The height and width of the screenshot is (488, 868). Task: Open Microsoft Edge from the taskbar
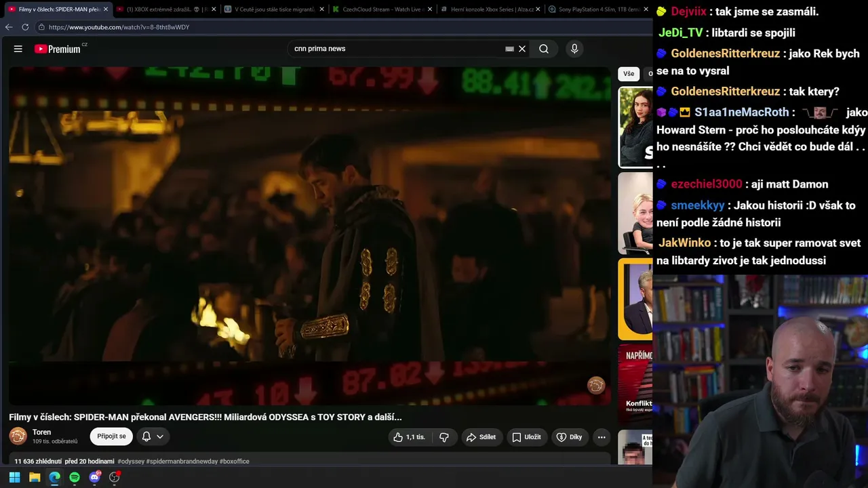pos(54,477)
